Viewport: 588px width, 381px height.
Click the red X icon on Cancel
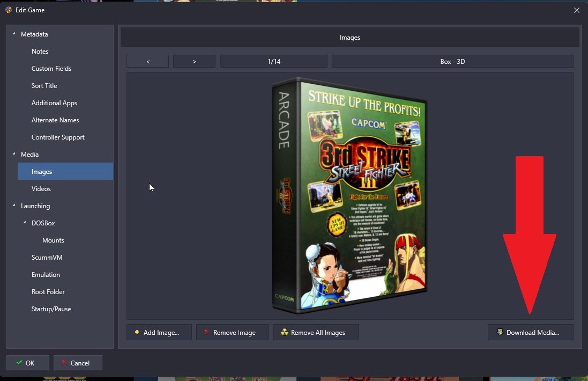64,363
